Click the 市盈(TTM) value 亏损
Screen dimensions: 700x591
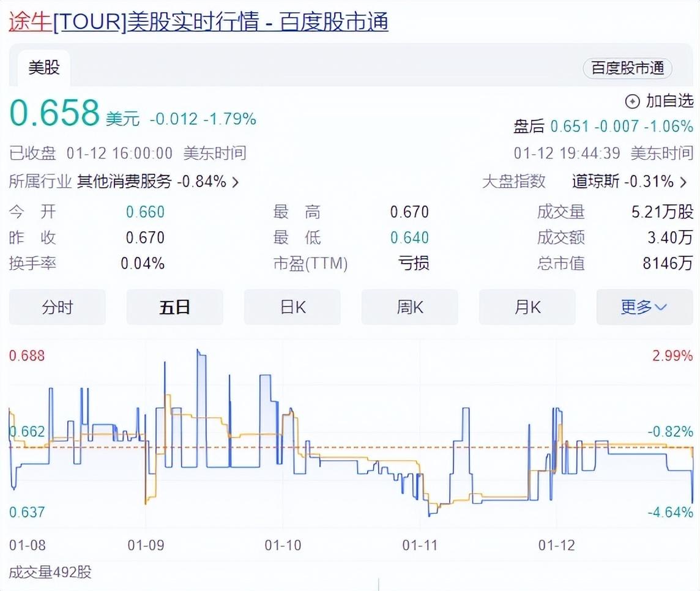[414, 263]
